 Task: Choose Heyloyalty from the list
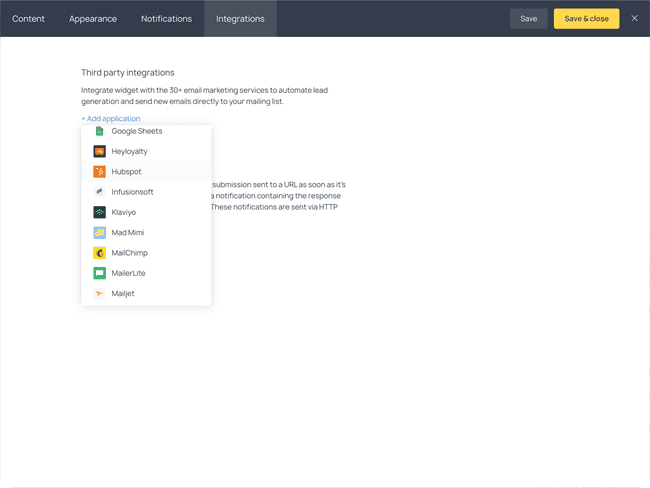(x=146, y=151)
